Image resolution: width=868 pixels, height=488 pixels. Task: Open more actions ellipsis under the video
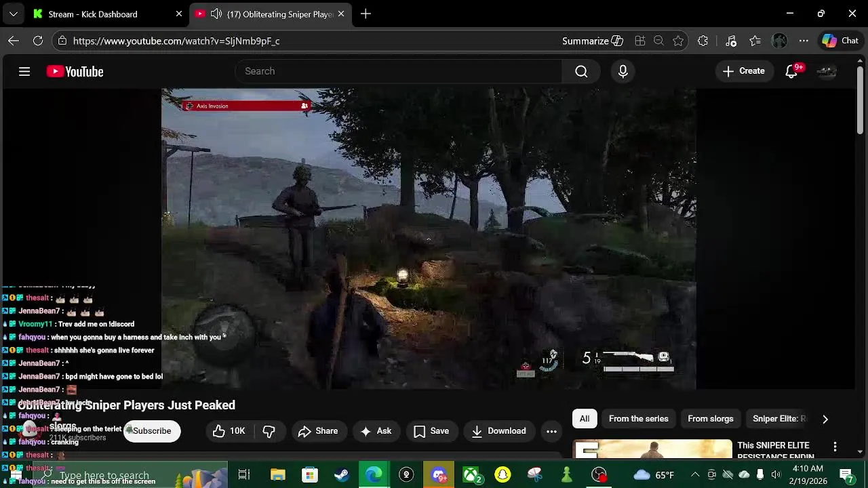[x=551, y=431]
